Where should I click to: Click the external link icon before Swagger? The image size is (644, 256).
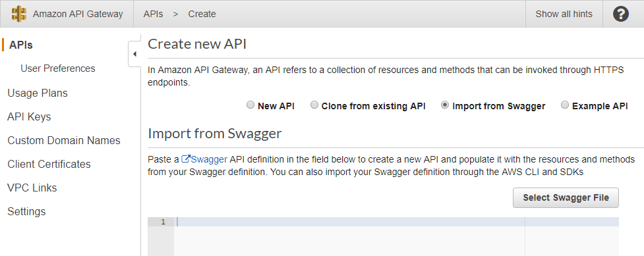(185, 159)
